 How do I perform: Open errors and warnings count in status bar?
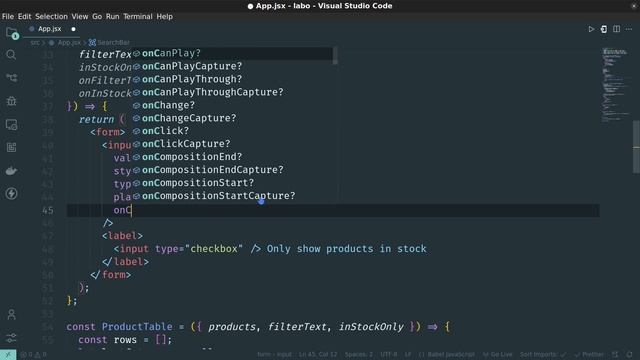click(33, 355)
